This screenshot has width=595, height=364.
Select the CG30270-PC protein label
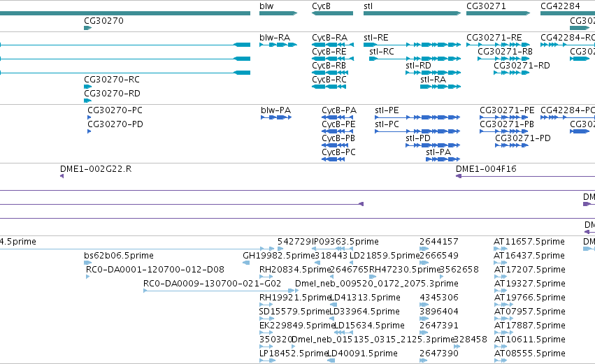click(115, 110)
